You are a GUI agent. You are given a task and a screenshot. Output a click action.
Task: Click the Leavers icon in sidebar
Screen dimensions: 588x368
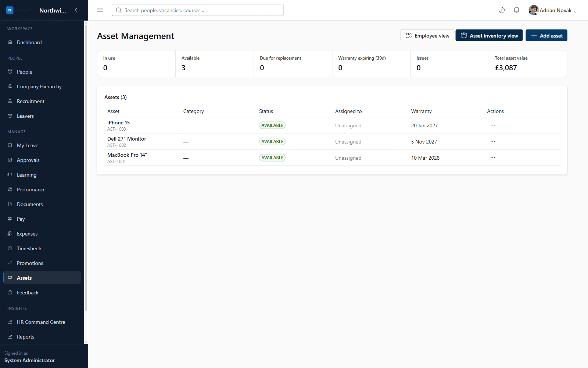point(10,116)
